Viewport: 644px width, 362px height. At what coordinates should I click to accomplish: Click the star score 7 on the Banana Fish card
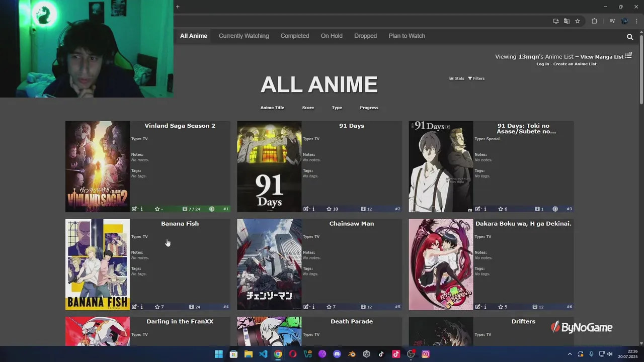point(159,307)
